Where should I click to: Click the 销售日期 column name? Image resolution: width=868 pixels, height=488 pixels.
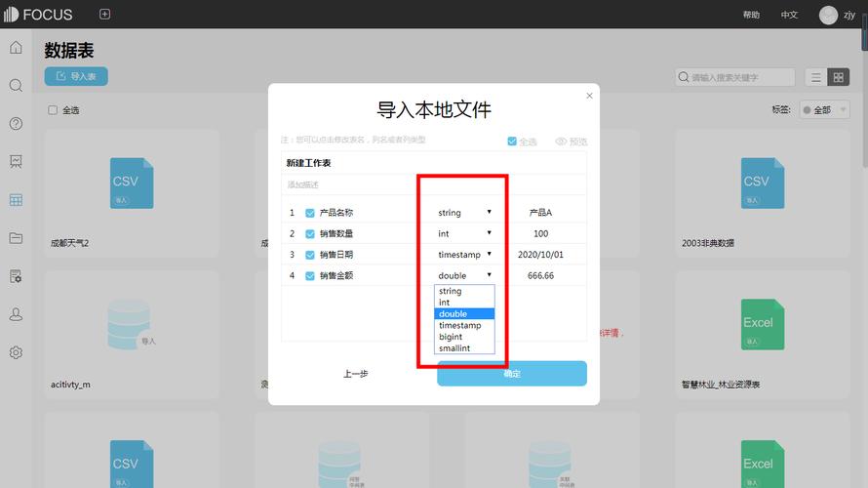[336, 255]
